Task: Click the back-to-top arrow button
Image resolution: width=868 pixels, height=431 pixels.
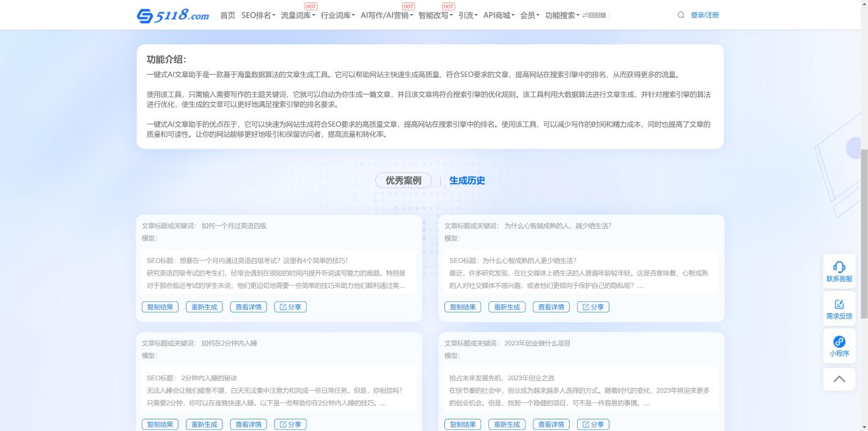Action: click(839, 379)
